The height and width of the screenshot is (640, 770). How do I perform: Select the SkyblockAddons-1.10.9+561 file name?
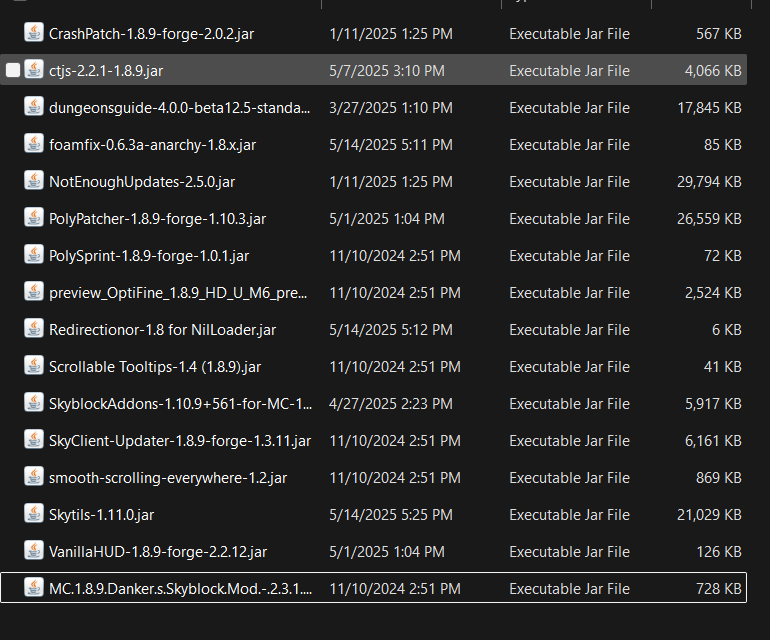(x=180, y=404)
